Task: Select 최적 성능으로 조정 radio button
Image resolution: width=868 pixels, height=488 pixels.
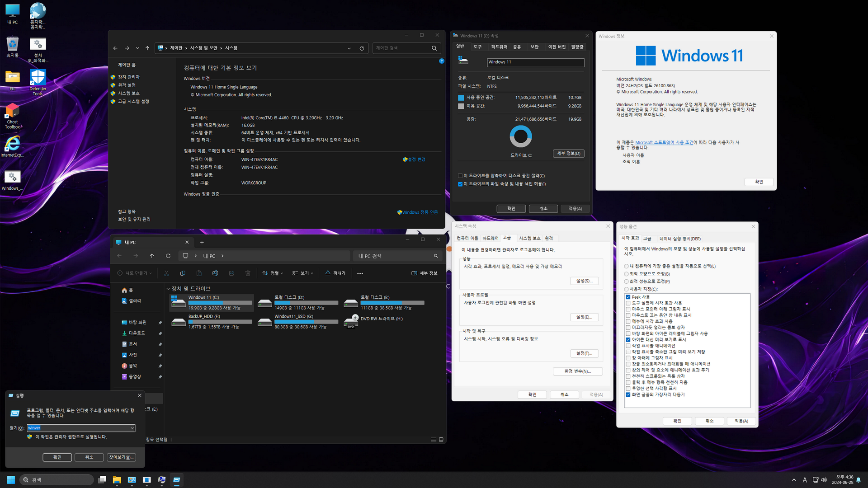Action: [626, 282]
